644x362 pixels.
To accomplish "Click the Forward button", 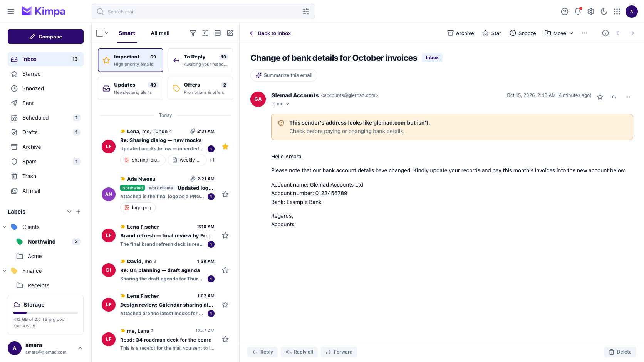I will point(339,352).
